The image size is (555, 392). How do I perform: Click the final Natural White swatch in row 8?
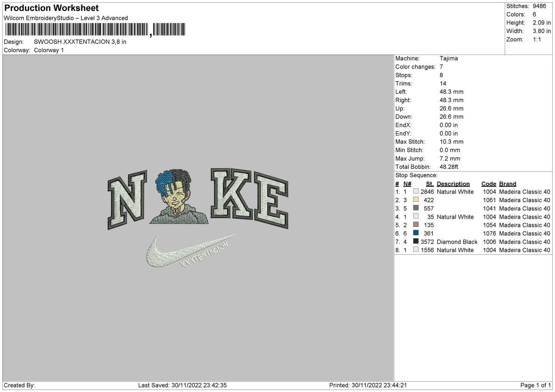[x=416, y=250]
